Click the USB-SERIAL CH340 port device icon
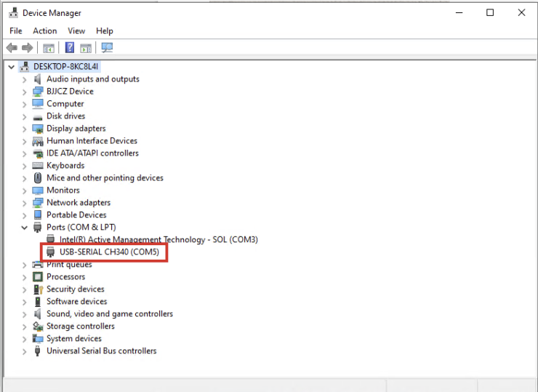 51,252
